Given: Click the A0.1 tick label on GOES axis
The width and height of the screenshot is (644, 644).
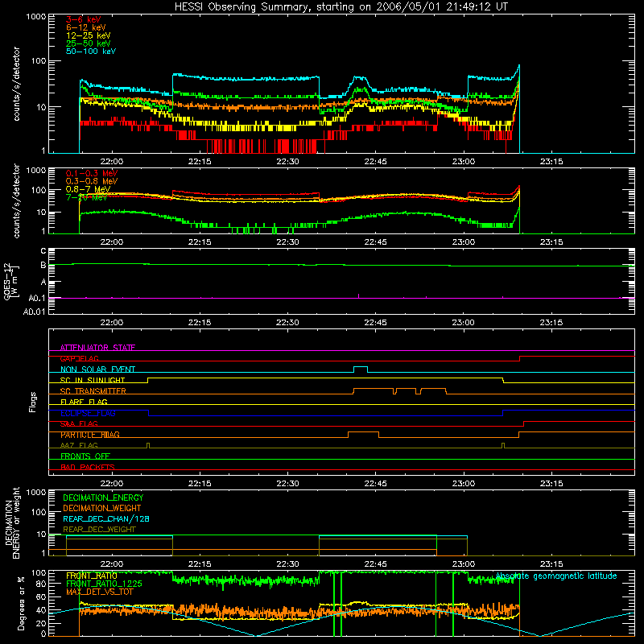Looking at the screenshot, I should coord(37,299).
